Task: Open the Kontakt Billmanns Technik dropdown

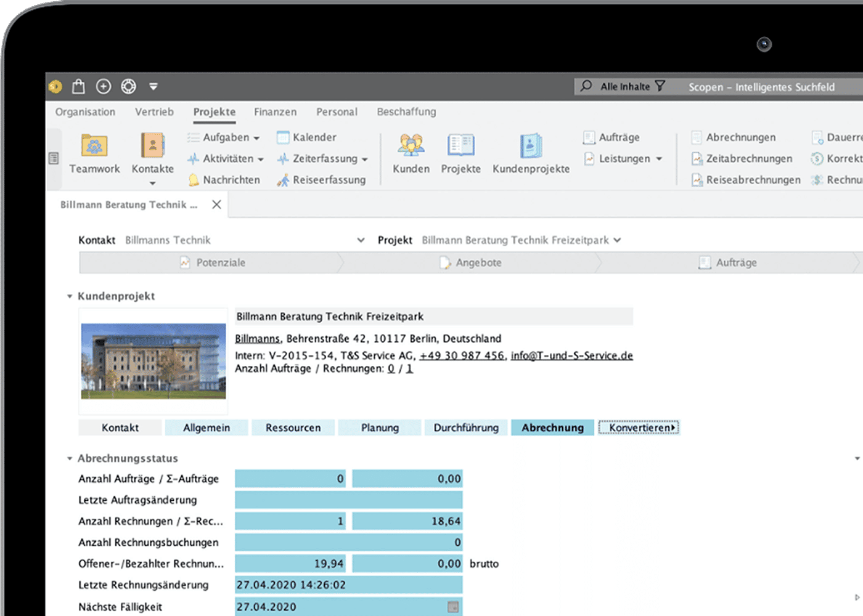Action: (x=361, y=240)
